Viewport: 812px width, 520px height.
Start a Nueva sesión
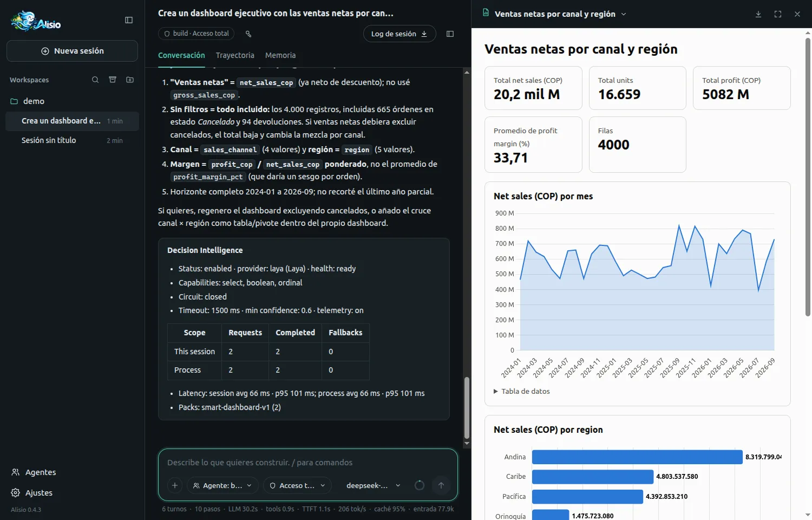tap(72, 51)
